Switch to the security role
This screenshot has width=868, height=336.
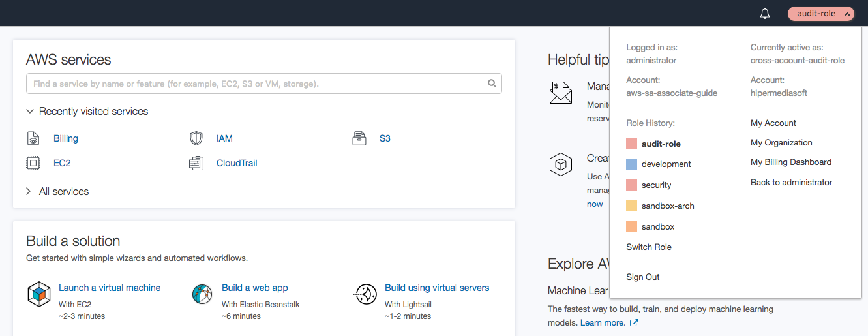[657, 185]
